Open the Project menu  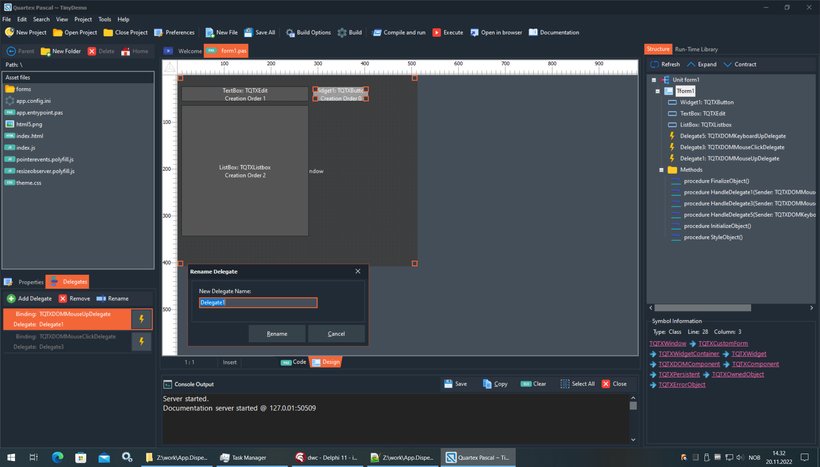(x=83, y=19)
